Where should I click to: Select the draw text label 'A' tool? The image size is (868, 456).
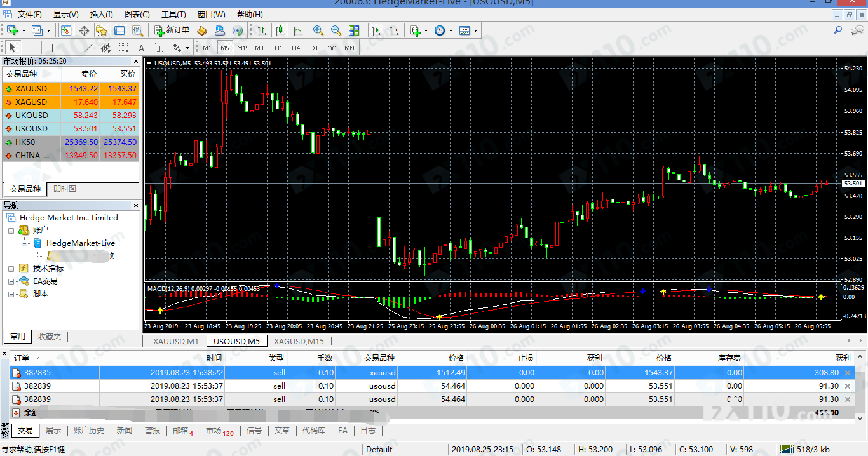[141, 48]
